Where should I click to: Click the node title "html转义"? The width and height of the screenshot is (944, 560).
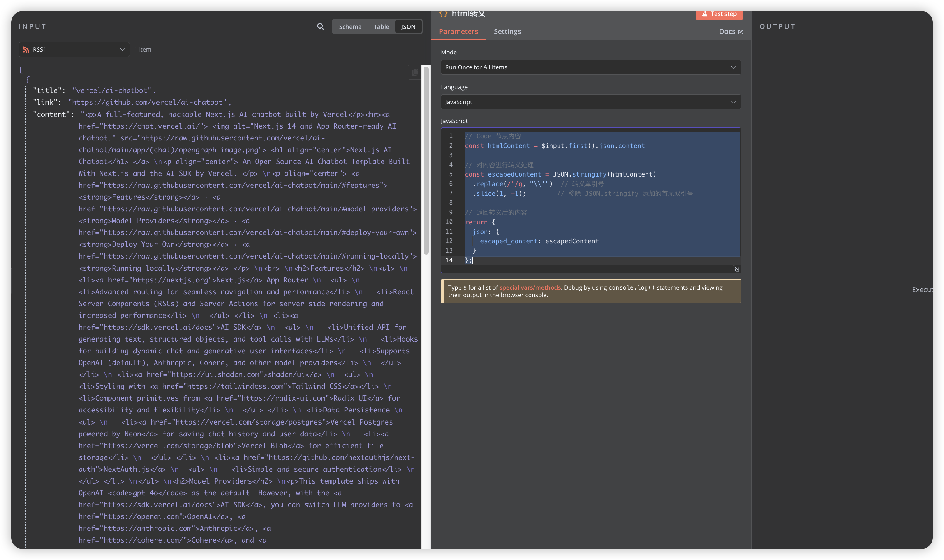tap(468, 14)
